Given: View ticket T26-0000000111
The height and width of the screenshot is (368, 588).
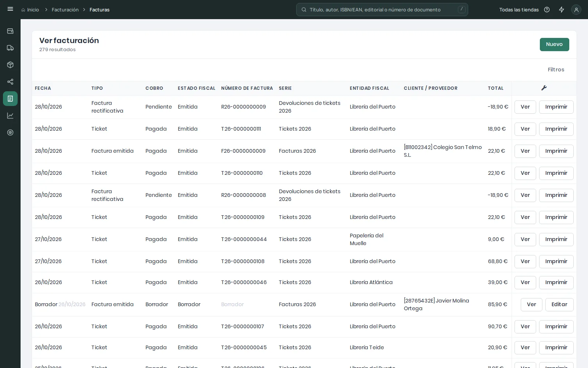Looking at the screenshot, I should (x=525, y=129).
